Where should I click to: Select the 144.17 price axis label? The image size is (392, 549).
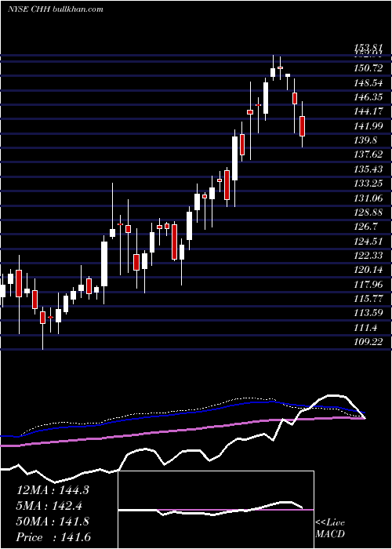point(368,111)
